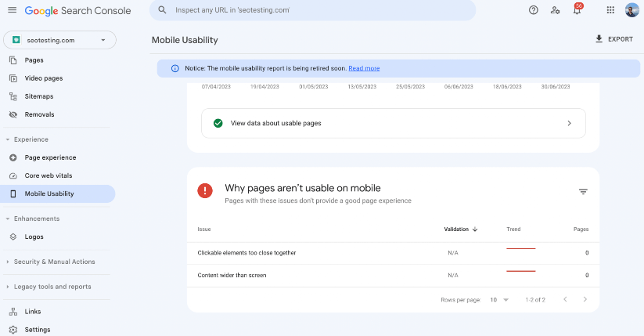Click the filter rows icon

(583, 192)
